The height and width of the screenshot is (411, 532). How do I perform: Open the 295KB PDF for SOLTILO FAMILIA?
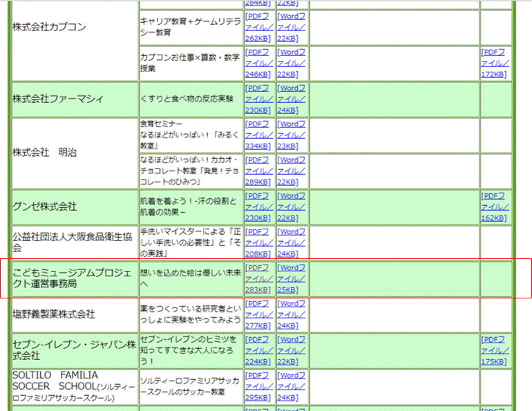[x=259, y=387]
